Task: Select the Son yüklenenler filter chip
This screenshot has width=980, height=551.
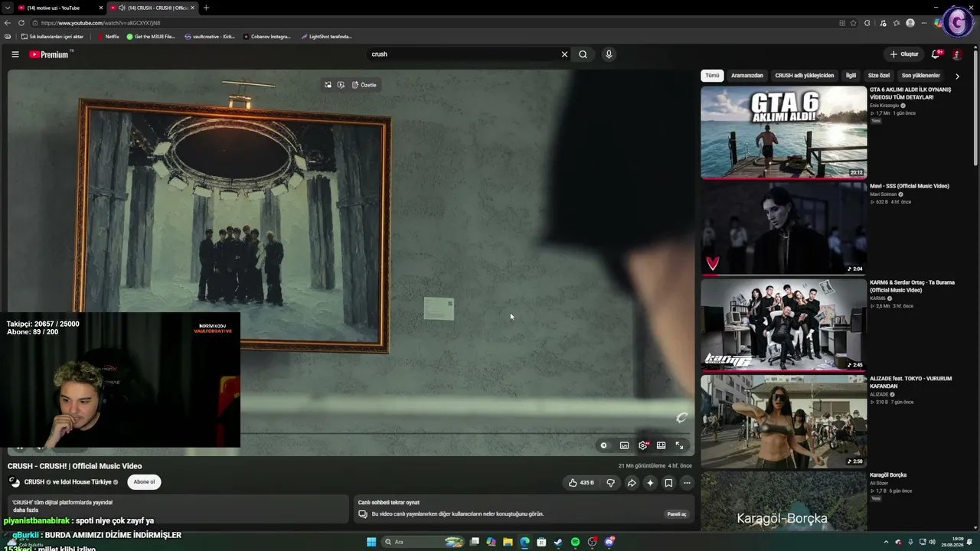Action: coord(920,76)
